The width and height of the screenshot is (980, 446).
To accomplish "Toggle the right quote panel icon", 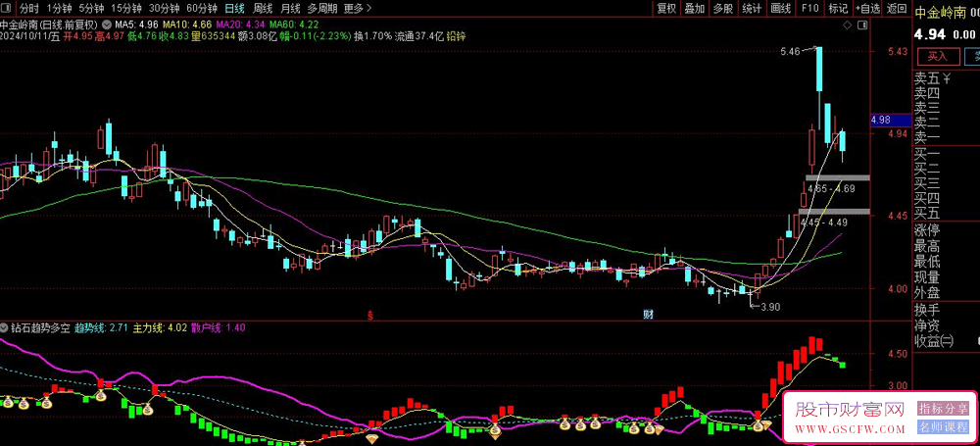I will 862,25.
